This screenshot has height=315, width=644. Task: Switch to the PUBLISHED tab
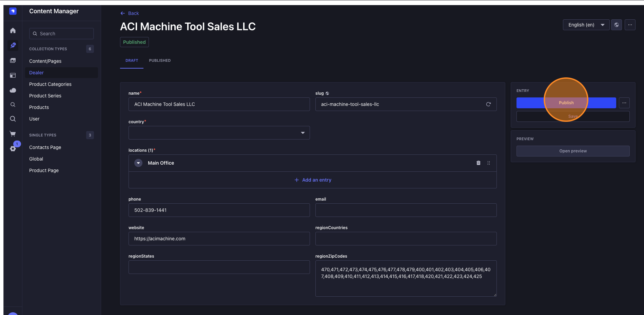tap(160, 60)
